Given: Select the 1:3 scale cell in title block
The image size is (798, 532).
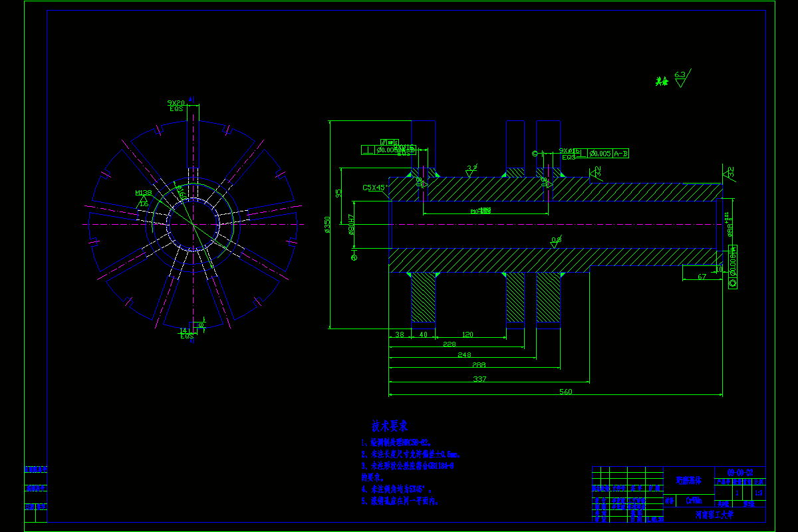Looking at the screenshot, I should [x=759, y=493].
